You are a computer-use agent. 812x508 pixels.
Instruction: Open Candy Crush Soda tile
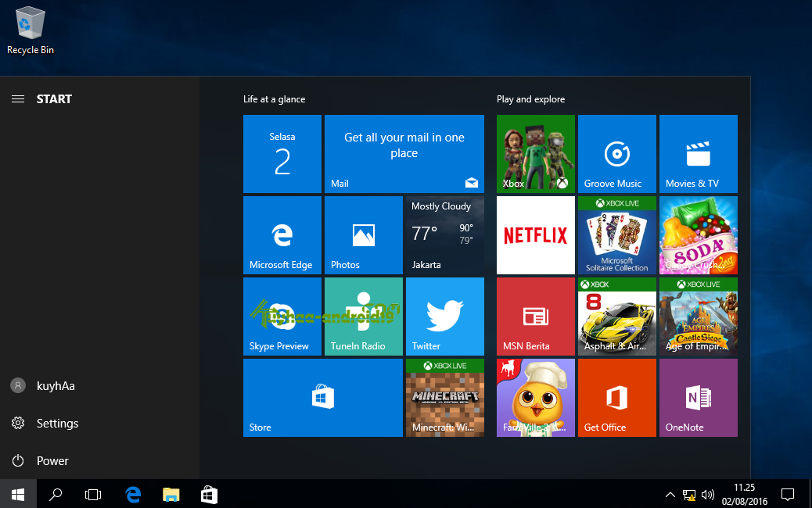pyautogui.click(x=698, y=235)
